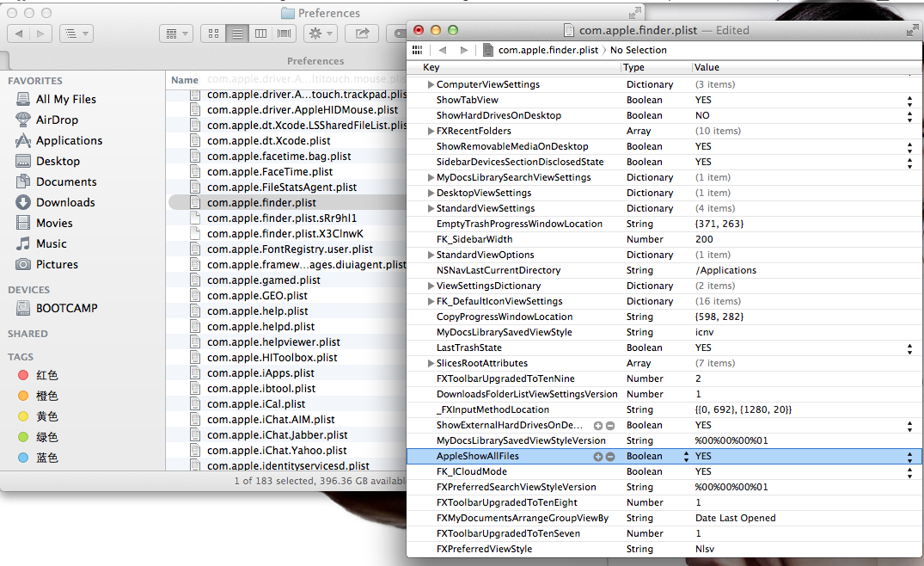Expand SlicesRootAttributes array

(x=431, y=363)
